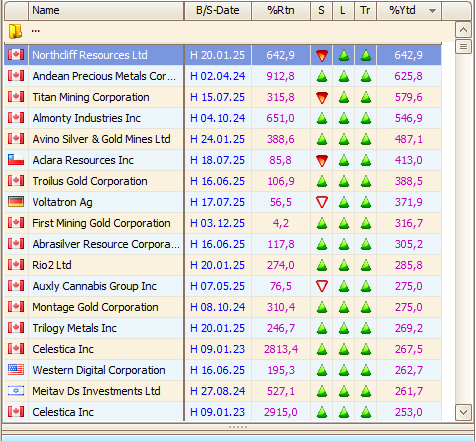Viewport: 476px width, 441px height.
Task: Click the green L arrow for First Mining Gold
Action: pos(344,223)
